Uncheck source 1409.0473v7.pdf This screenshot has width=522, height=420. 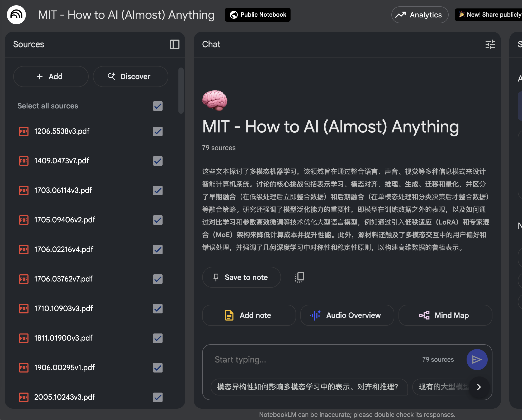(x=158, y=161)
